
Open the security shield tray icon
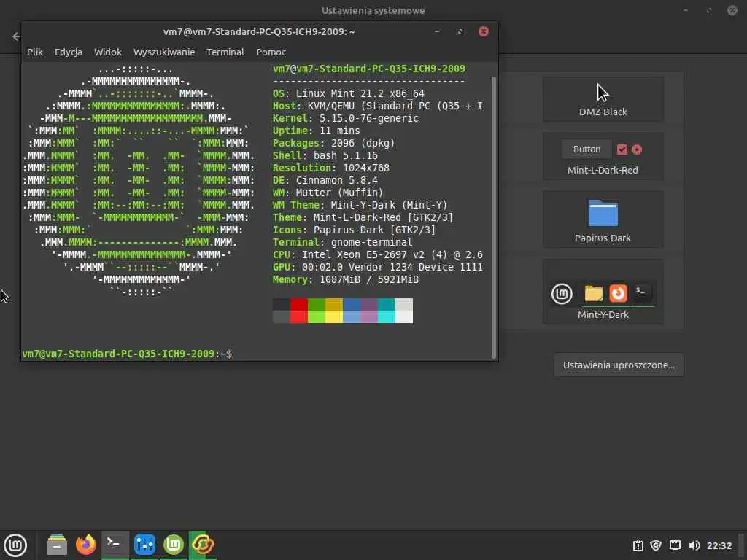tap(656, 545)
